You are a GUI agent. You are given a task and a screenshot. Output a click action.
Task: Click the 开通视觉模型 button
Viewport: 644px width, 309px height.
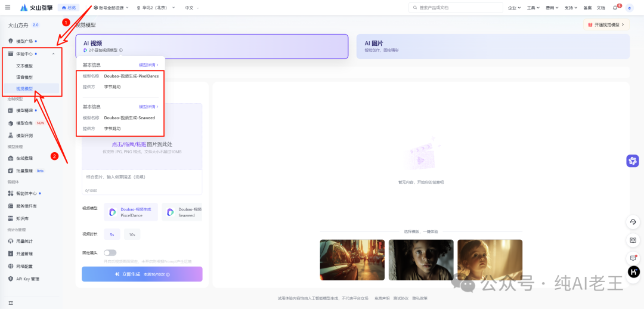tap(606, 24)
